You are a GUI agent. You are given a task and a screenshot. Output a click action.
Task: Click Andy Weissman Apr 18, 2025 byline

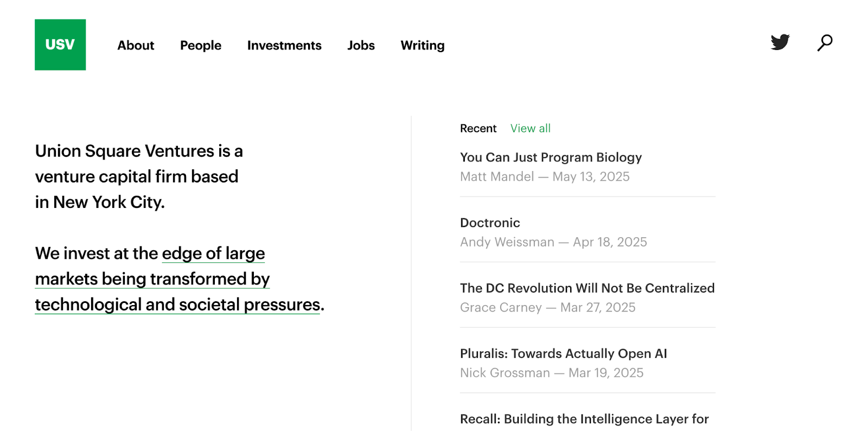[553, 242]
